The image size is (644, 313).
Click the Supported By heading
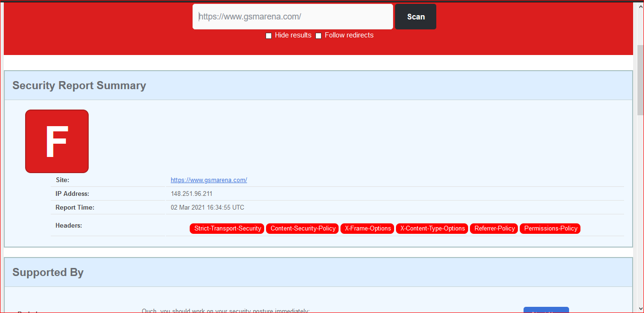48,272
